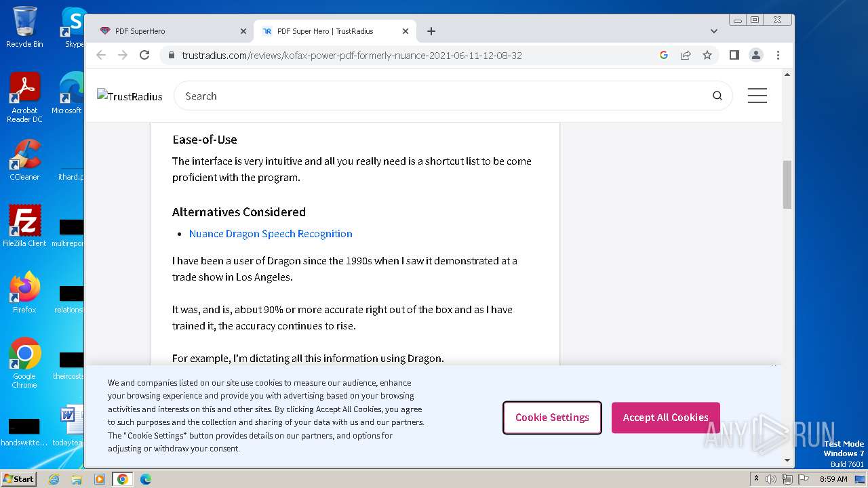Select the Ease-of-Use heading
Viewport: 868px width, 488px height.
[x=205, y=140]
